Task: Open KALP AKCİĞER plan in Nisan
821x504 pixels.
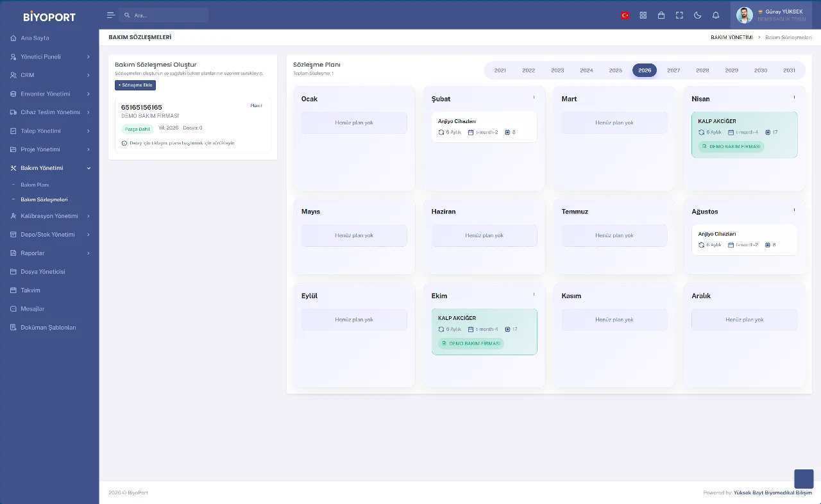Action: pos(745,135)
